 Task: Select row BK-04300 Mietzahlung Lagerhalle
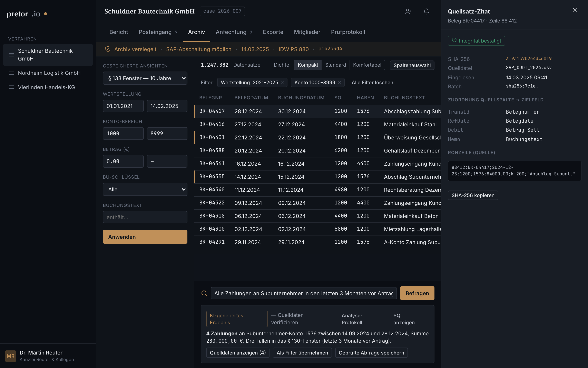pos(317,229)
